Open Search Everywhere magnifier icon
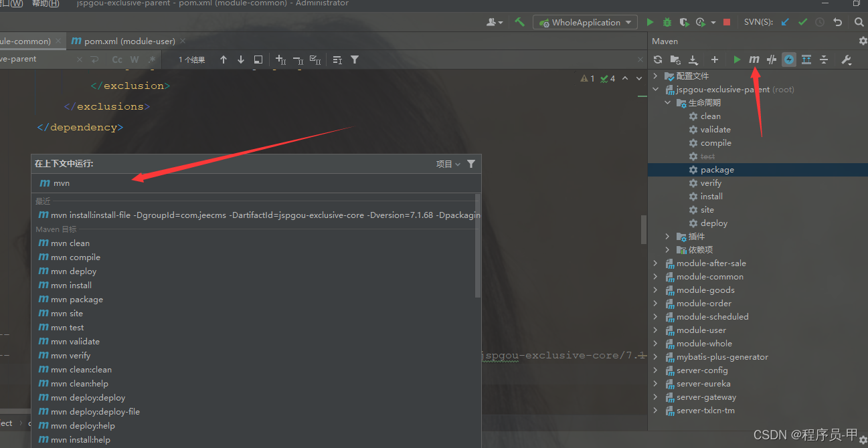Screen dimensions: 868x448 [x=859, y=22]
